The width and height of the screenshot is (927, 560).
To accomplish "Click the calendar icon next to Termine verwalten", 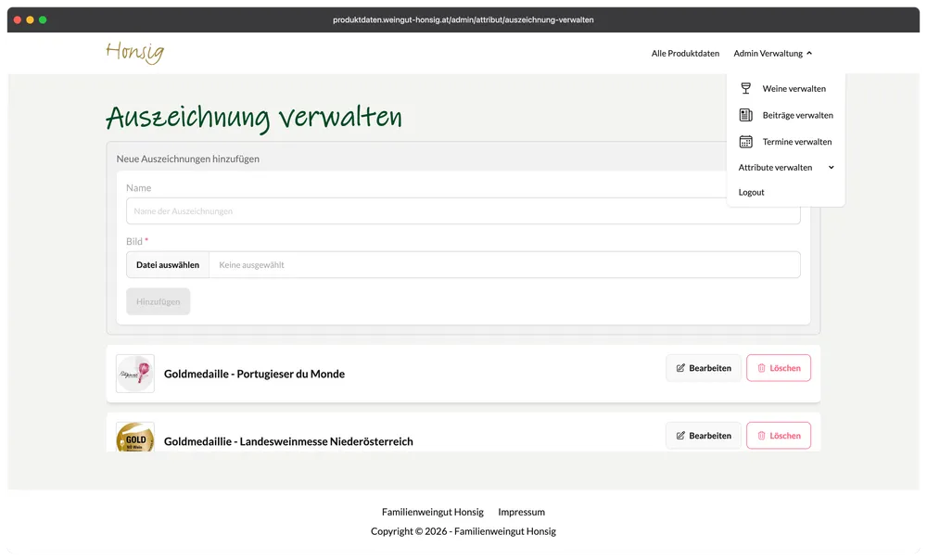I will [x=745, y=141].
